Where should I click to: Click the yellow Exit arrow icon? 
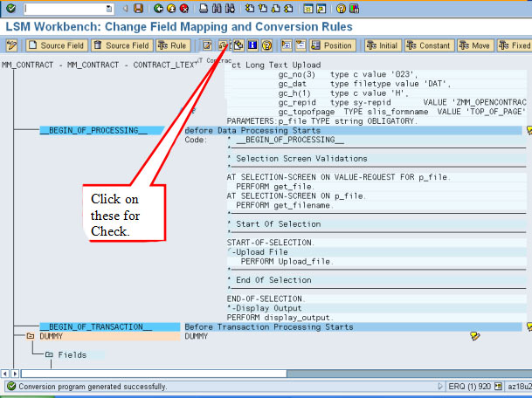(x=171, y=8)
